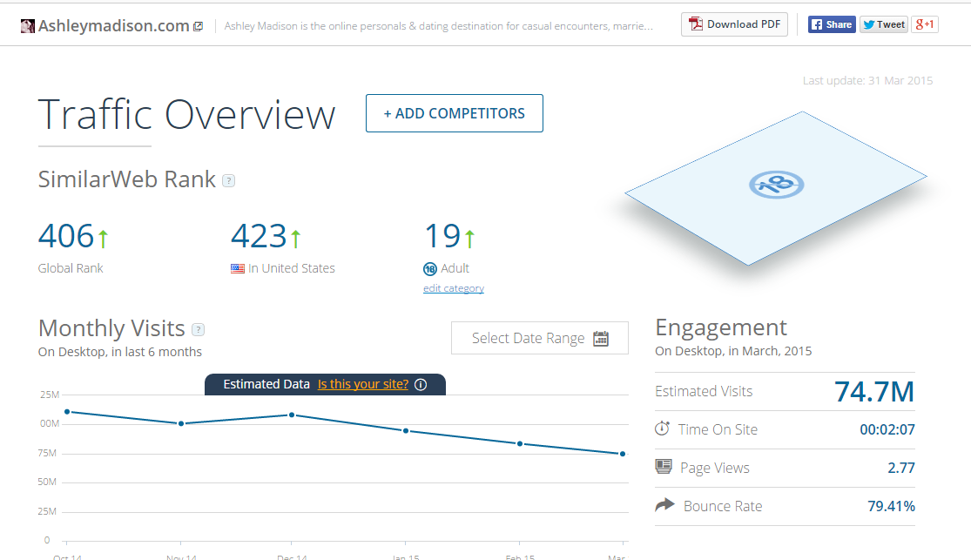Click the info icon on Estimated Data banner

click(x=421, y=385)
